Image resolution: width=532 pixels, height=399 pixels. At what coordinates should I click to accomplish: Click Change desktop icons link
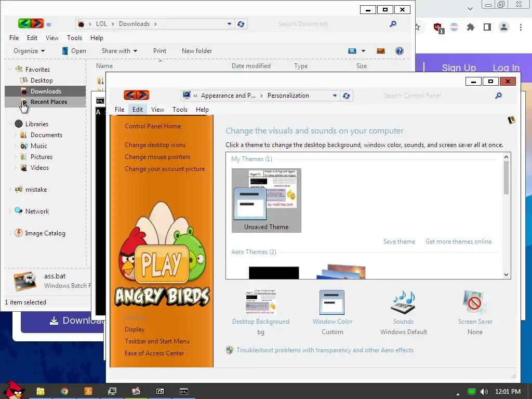[x=155, y=144]
